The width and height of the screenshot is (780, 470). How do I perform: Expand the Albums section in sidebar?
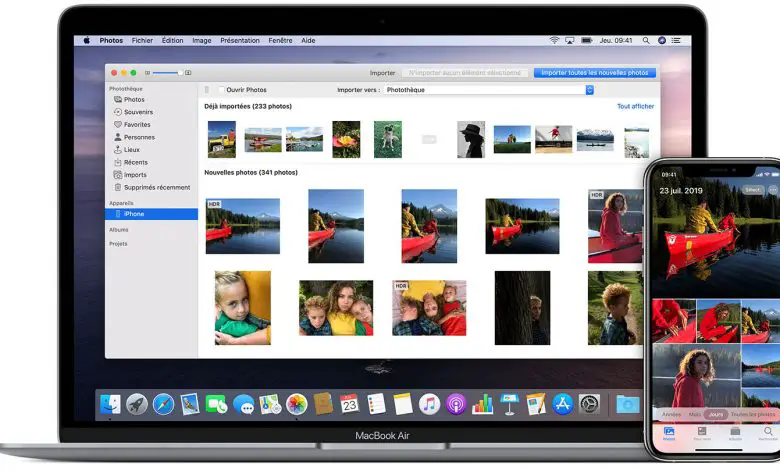point(118,229)
